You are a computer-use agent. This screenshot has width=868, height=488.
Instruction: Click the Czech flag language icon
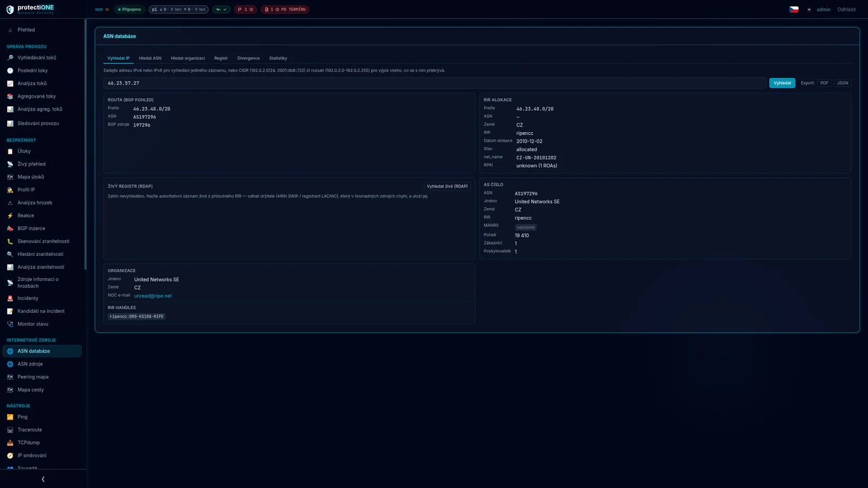click(794, 9)
